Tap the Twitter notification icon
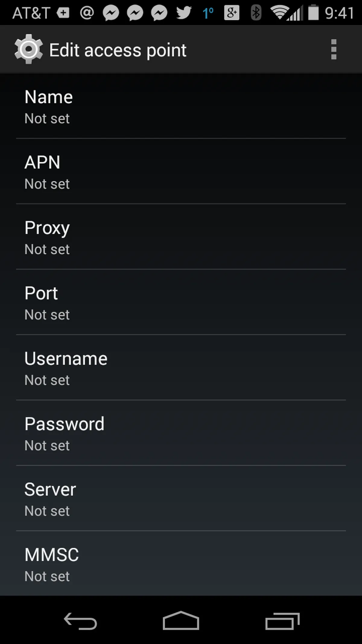 [184, 13]
